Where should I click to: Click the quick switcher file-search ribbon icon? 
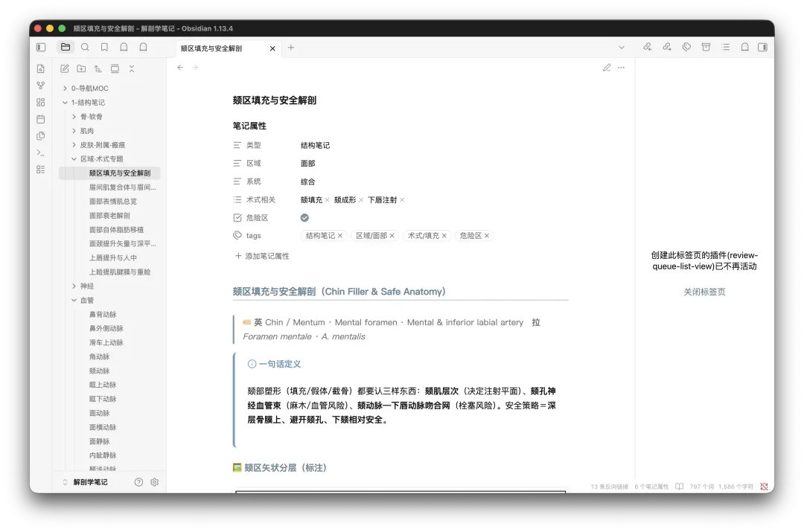[41, 68]
